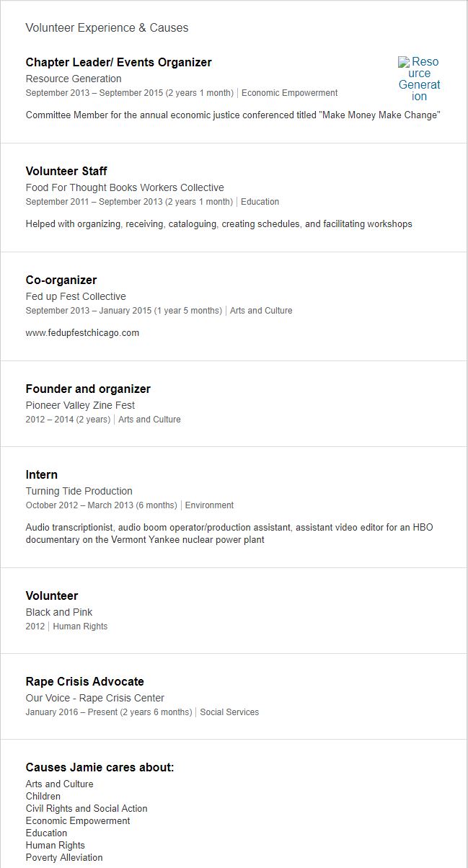468x868 pixels.
Task: Click the Intern position heading
Action: [x=42, y=475]
